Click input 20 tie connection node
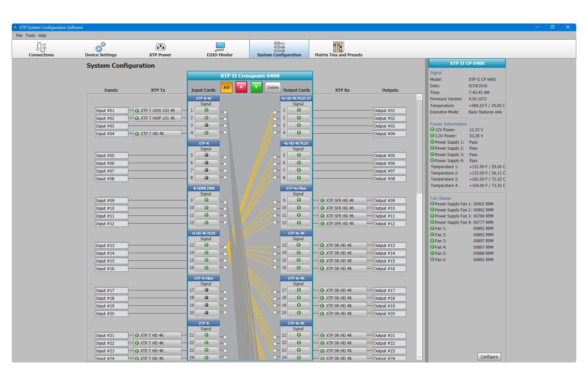The image size is (588, 386). pos(225,312)
